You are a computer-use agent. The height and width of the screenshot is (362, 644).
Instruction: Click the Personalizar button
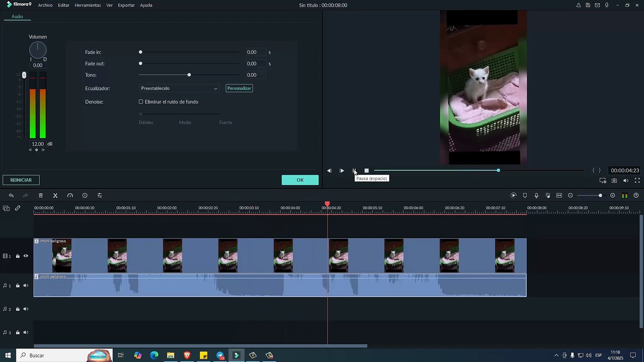(239, 88)
